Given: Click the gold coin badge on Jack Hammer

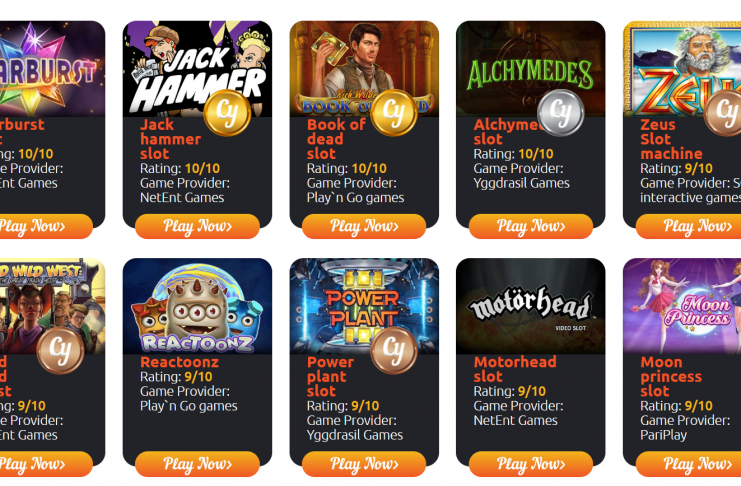Looking at the screenshot, I should (x=227, y=113).
